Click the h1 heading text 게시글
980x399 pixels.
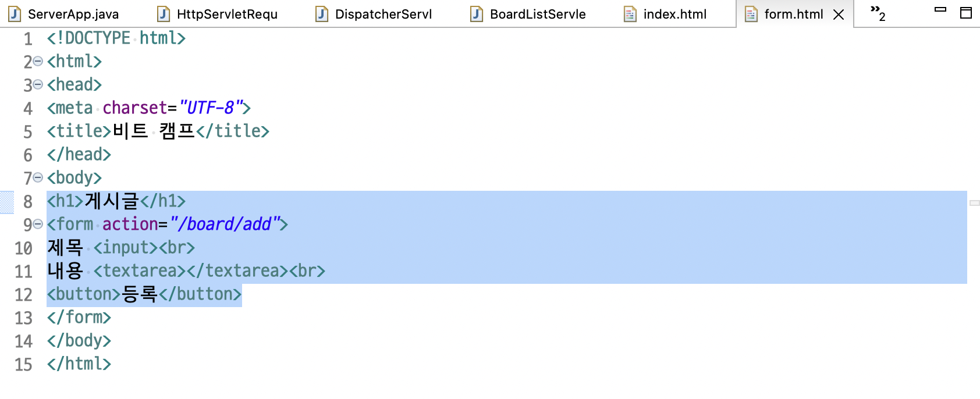point(112,201)
